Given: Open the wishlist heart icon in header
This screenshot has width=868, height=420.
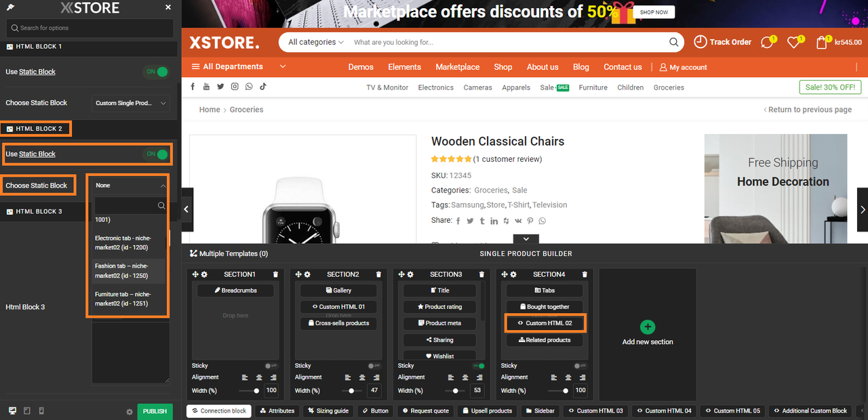Looking at the screenshot, I should [794, 42].
